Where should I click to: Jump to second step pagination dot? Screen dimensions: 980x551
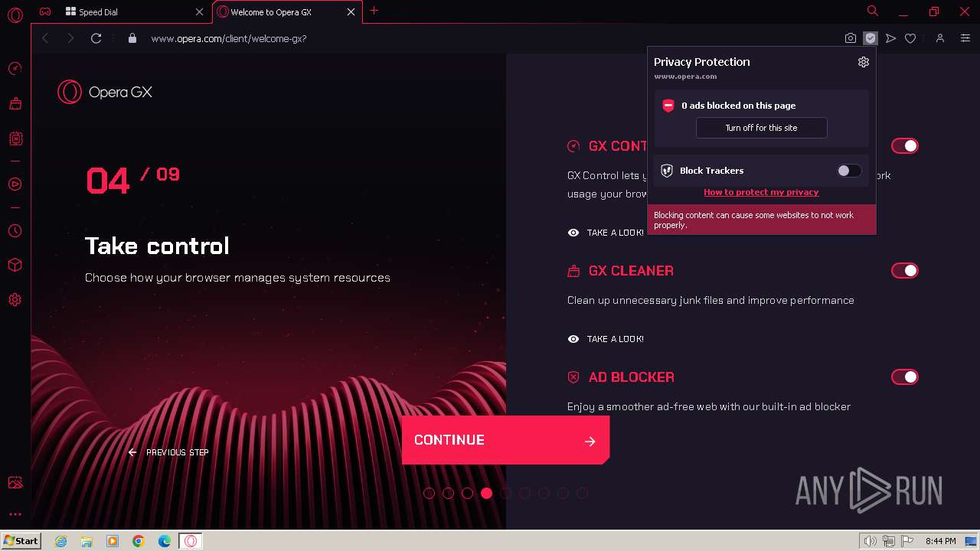[x=448, y=493]
